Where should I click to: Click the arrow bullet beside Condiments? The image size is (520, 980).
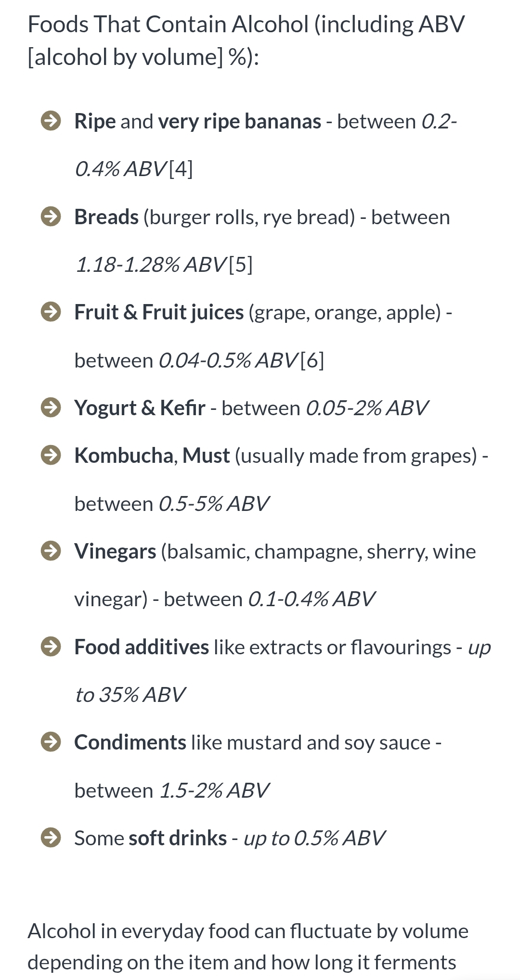(51, 742)
